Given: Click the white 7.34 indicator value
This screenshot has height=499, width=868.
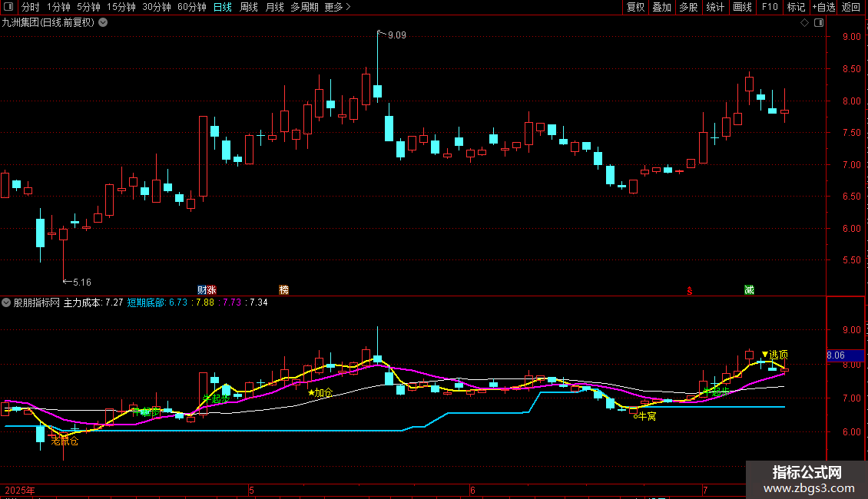Looking at the screenshot, I should click(259, 302).
